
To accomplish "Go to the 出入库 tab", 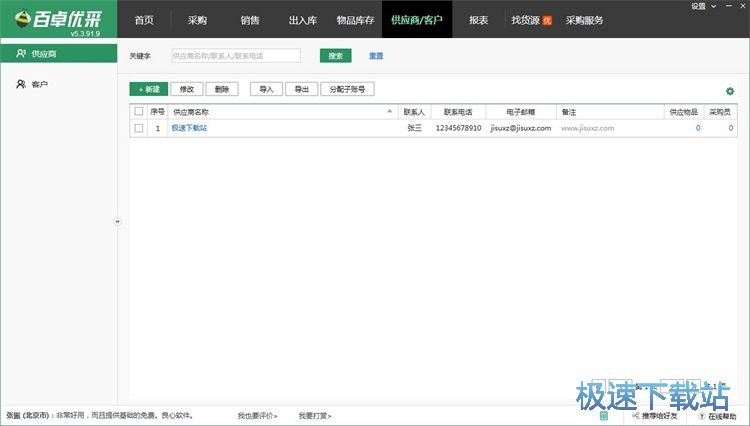I will (x=303, y=20).
